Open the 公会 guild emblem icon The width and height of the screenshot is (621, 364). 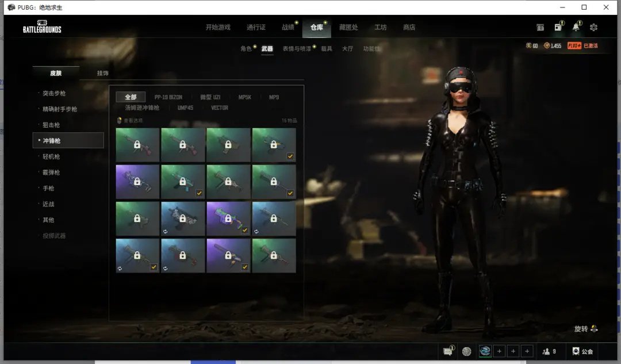(576, 351)
